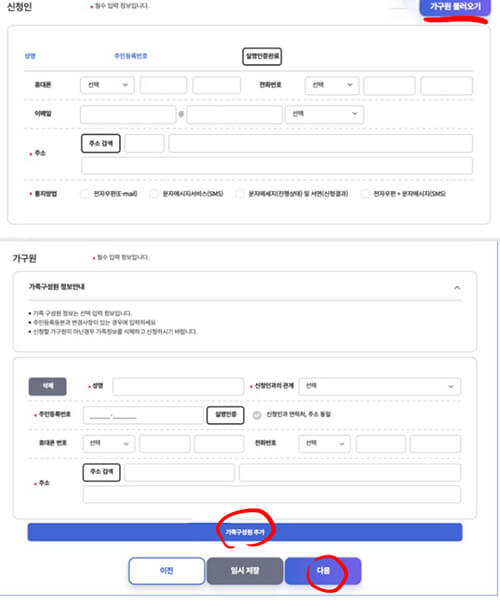500x601 pixels.
Task: Click applicant 전화번호 last number field
Action: click(446, 85)
